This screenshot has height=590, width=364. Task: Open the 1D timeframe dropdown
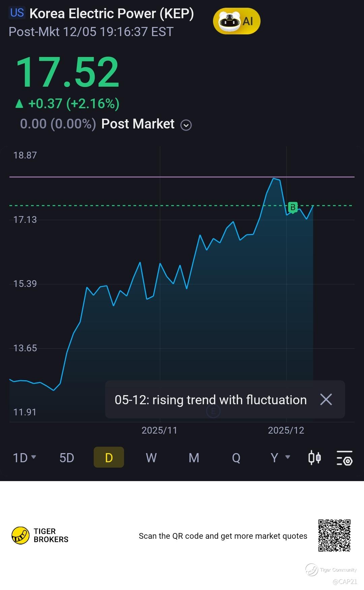tap(24, 458)
